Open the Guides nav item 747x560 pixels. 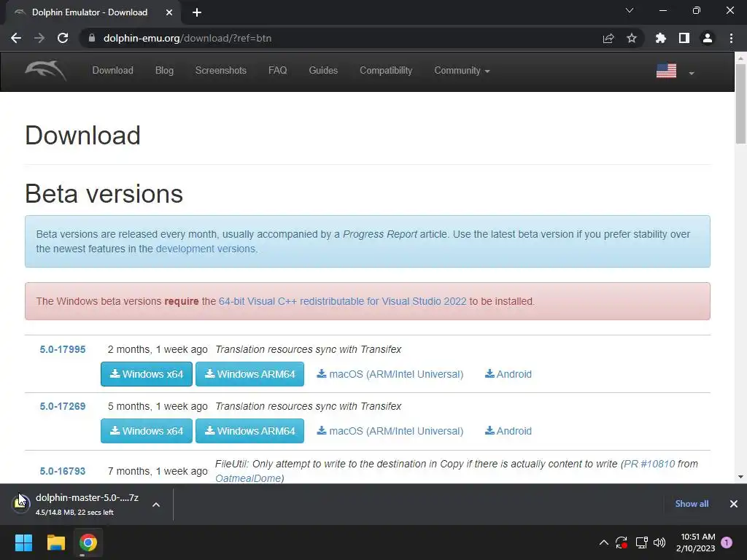click(323, 71)
